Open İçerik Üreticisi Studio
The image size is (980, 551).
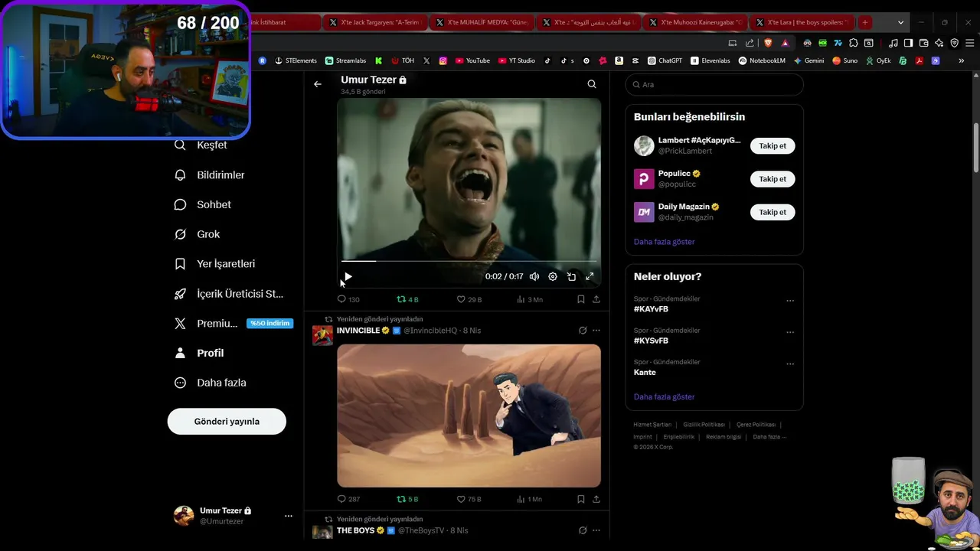[x=230, y=294]
